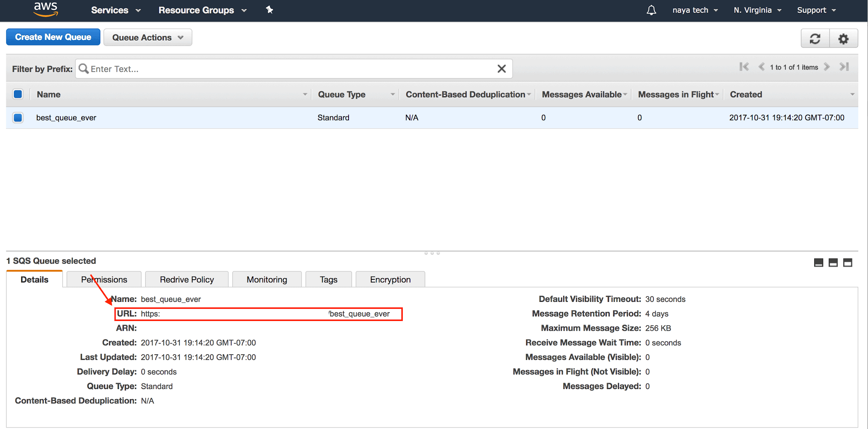Open the settings gear
The height and width of the screenshot is (429, 868).
(843, 39)
